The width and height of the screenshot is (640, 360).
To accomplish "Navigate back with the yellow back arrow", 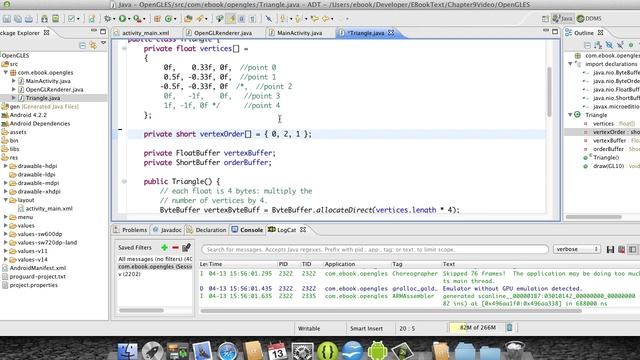I will click(325, 19).
